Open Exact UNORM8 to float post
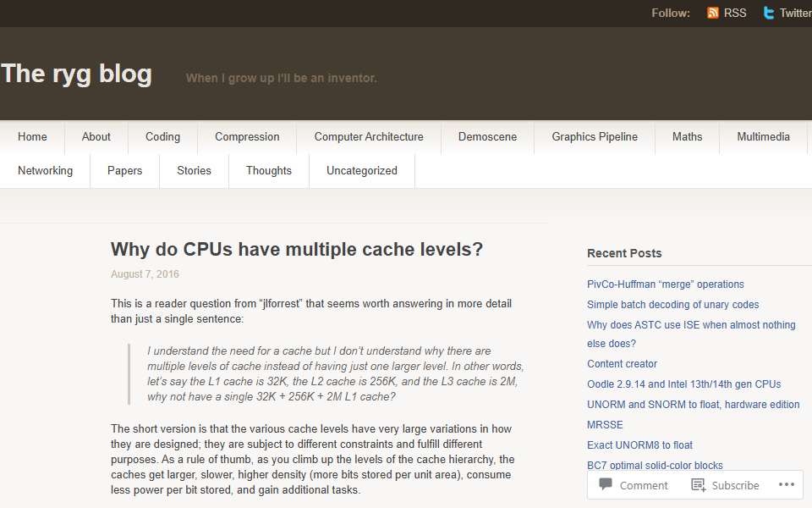This screenshot has height=508, width=812. click(639, 444)
